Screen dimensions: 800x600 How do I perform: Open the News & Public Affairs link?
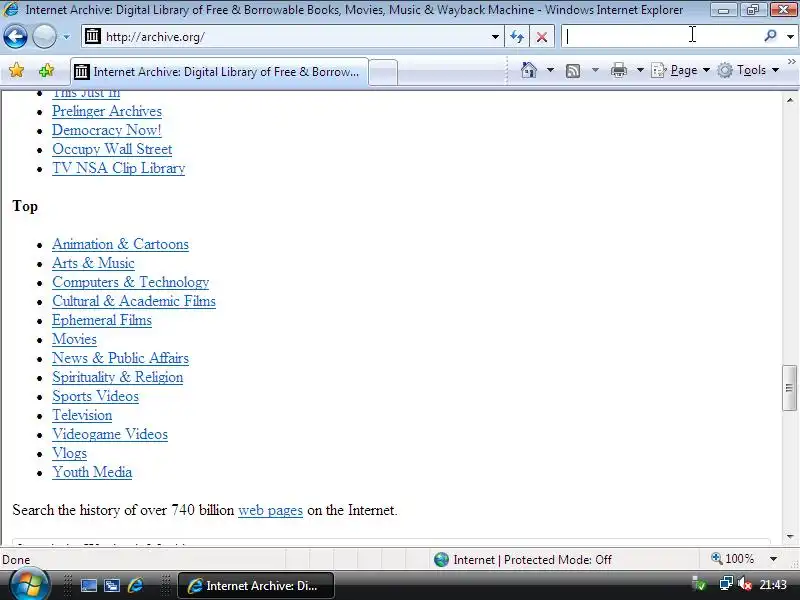pyautogui.click(x=120, y=358)
